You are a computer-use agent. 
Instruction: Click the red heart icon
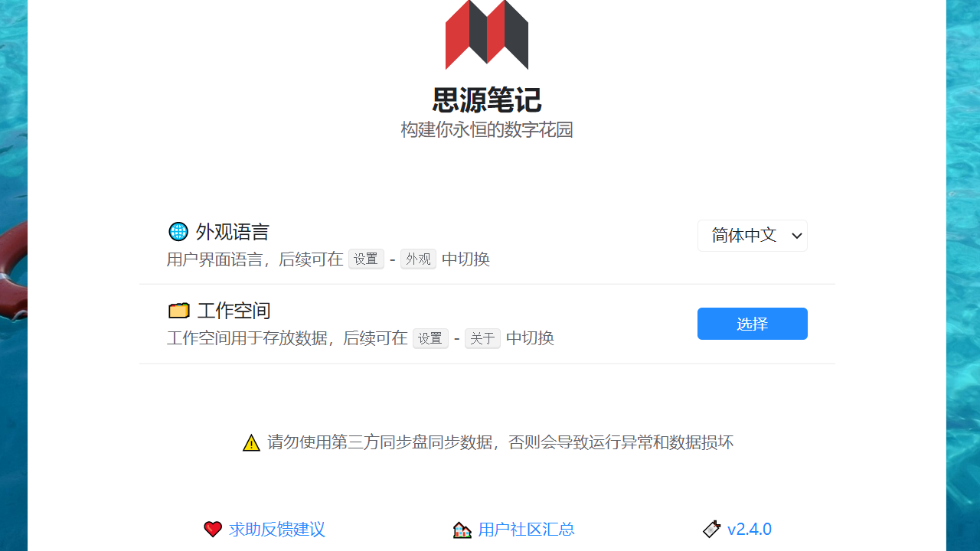[x=213, y=529]
